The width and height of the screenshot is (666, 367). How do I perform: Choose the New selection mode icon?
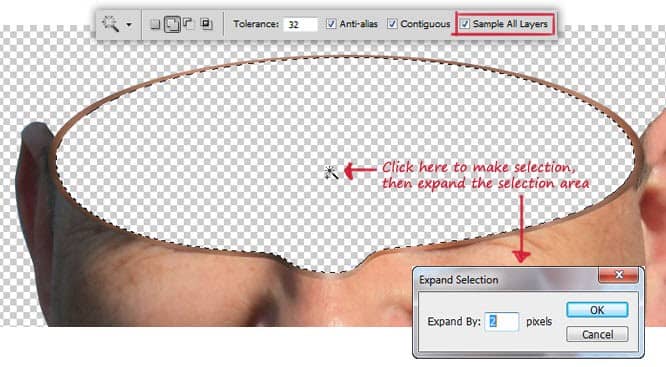[155, 24]
